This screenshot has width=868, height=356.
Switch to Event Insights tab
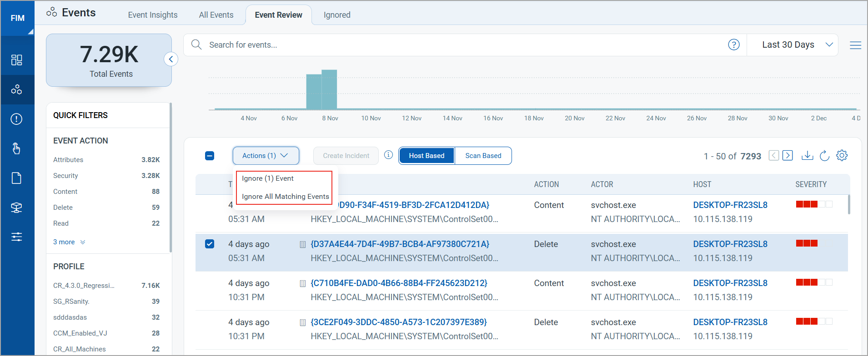pos(153,15)
